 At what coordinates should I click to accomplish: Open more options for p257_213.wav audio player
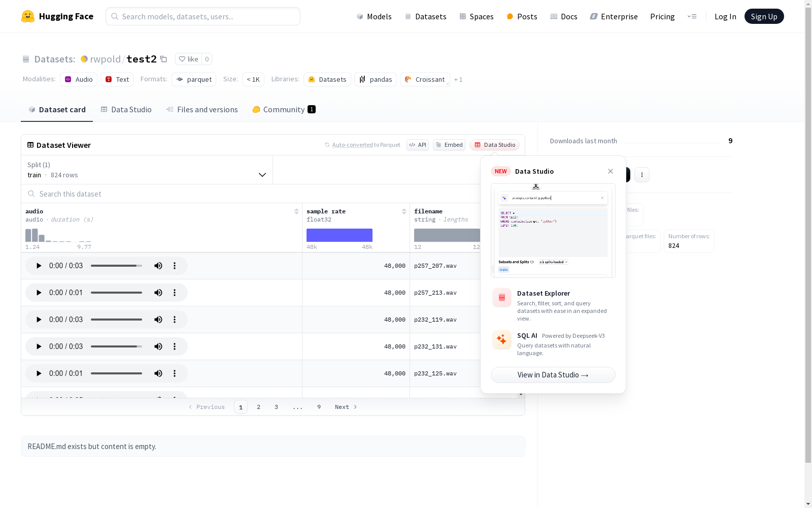175,293
